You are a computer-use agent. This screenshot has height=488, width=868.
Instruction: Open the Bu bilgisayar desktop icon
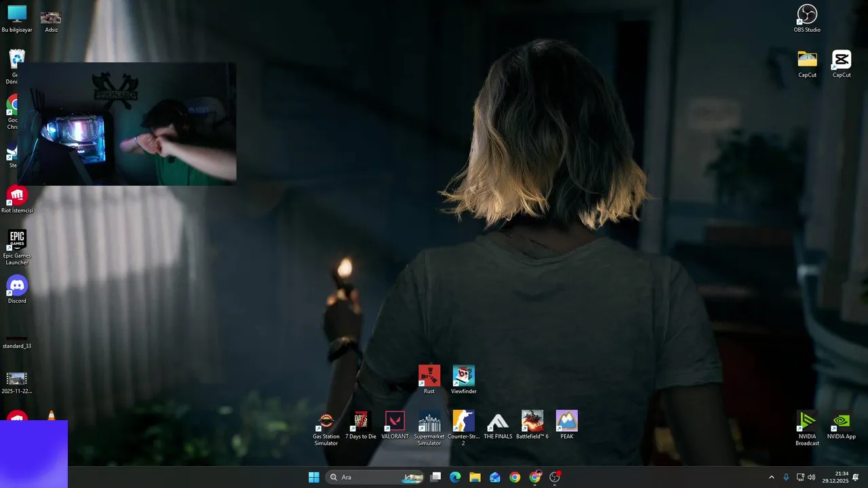[x=17, y=19]
